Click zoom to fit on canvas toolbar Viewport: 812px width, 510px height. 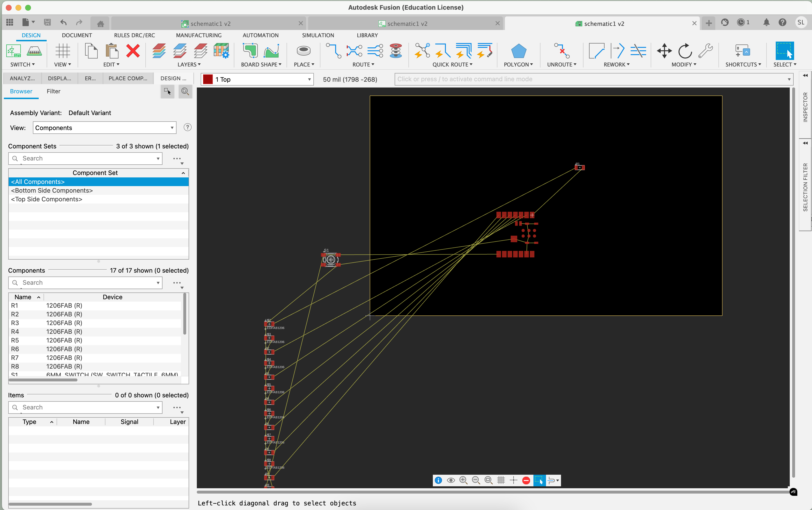488,480
